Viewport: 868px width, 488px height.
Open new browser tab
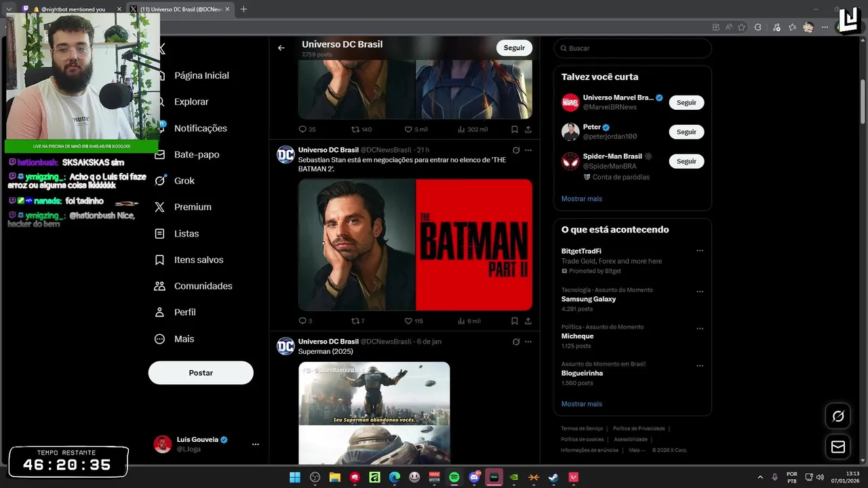tap(243, 9)
